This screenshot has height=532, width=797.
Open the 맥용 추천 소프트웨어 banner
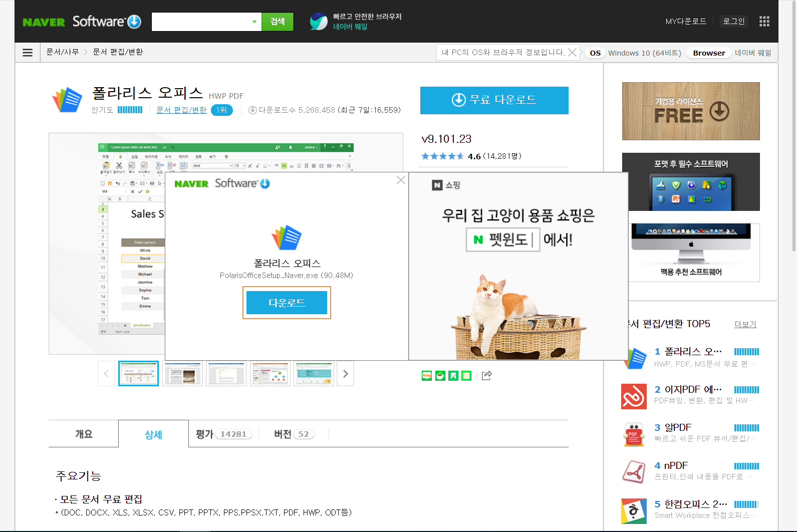(x=694, y=252)
